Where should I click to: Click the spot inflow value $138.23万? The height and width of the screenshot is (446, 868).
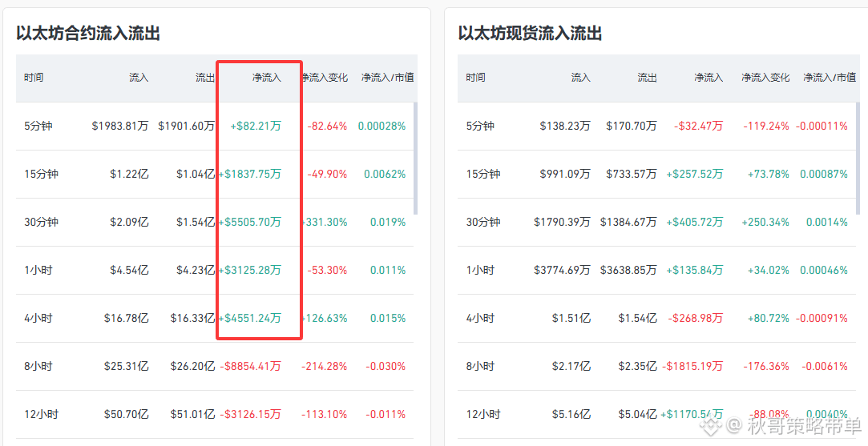(565, 127)
